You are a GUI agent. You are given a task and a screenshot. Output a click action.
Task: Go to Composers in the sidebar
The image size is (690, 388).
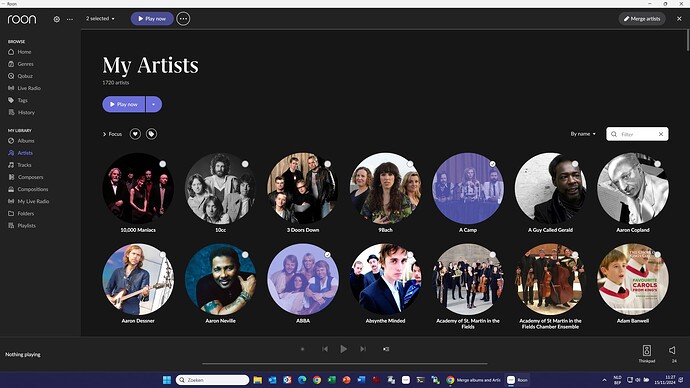30,177
